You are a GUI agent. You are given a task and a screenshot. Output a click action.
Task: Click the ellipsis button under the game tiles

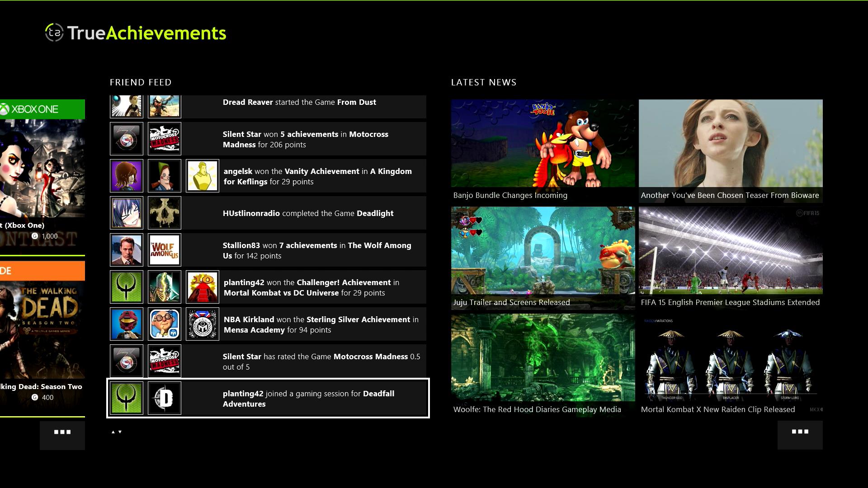pos(62,435)
